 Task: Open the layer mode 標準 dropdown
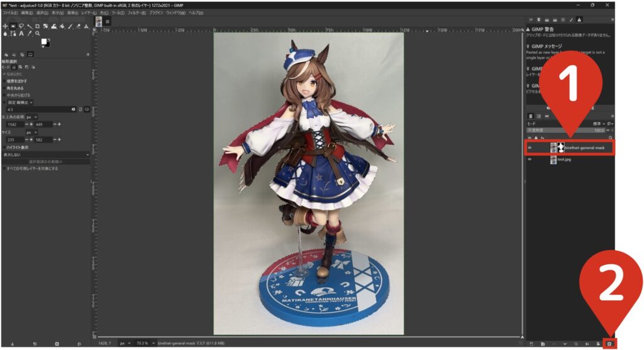[599, 124]
